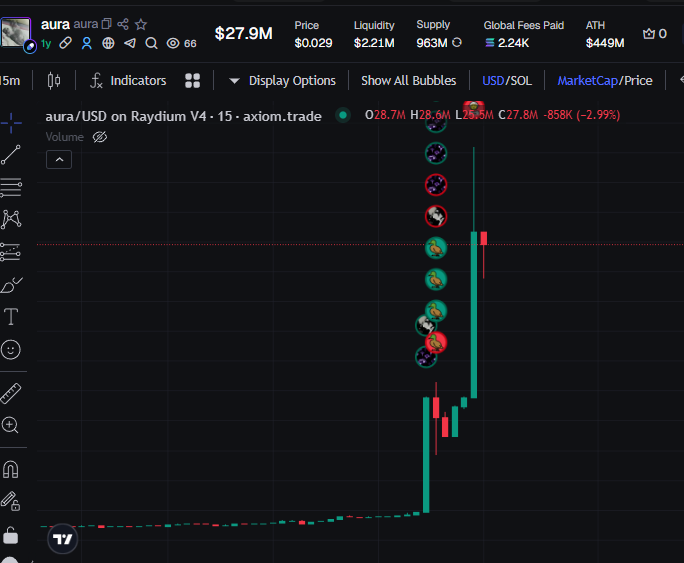Open the candlestick chart style selector

(x=54, y=81)
